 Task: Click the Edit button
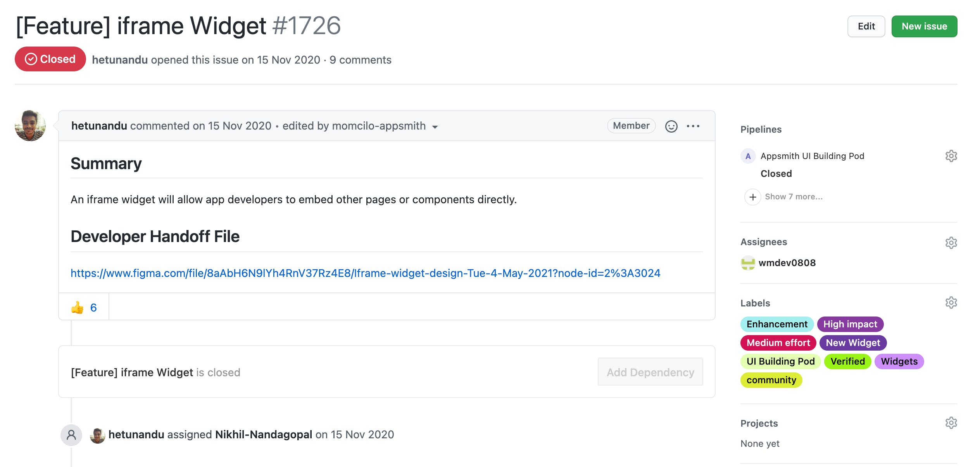(x=866, y=26)
